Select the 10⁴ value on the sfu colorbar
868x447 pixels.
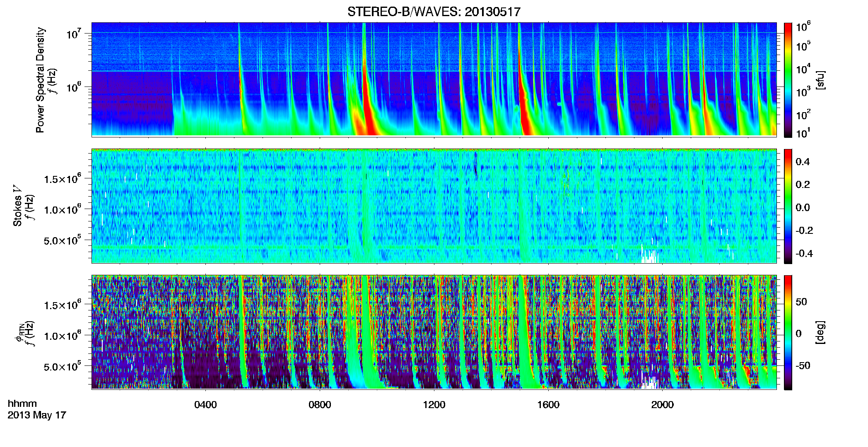(803, 69)
